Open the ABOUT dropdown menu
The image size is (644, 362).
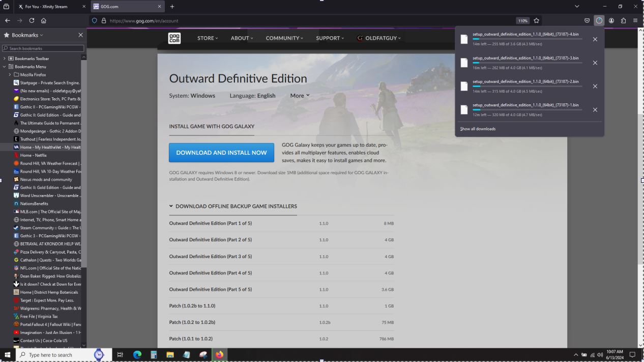pyautogui.click(x=242, y=38)
